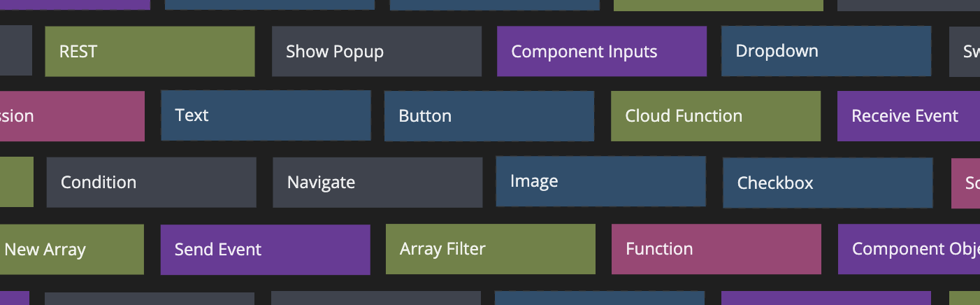Click the pink 'Sc' tile beside Checkbox
The width and height of the screenshot is (980, 305).
click(x=966, y=183)
